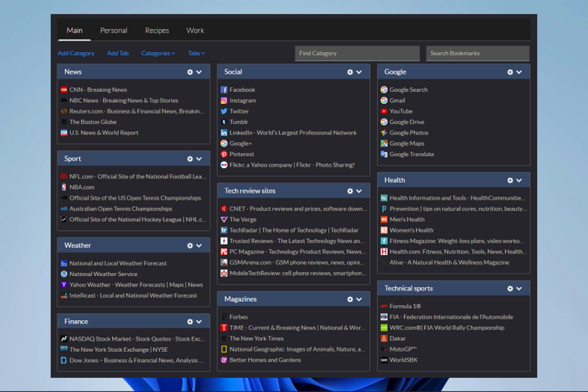588x392 pixels.
Task: Open settings gear of Social category
Action: click(350, 72)
